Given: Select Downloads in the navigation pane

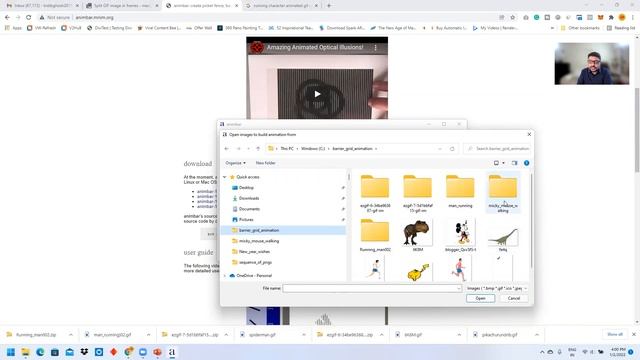Looking at the screenshot, I should (x=249, y=198).
